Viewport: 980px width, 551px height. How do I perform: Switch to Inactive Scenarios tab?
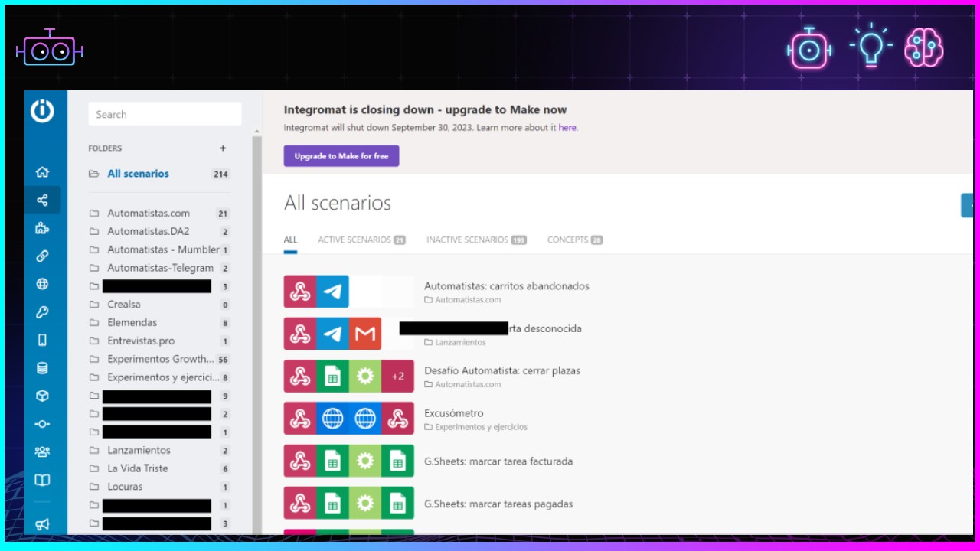click(475, 240)
